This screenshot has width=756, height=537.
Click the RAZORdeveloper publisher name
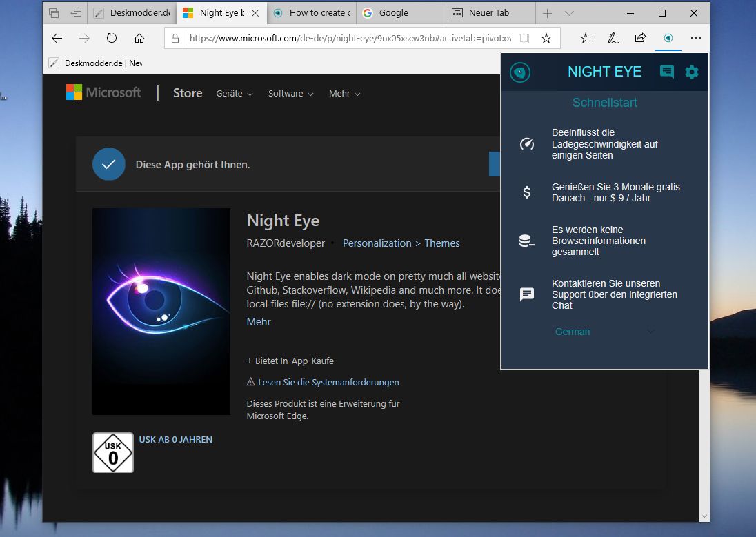tap(286, 243)
